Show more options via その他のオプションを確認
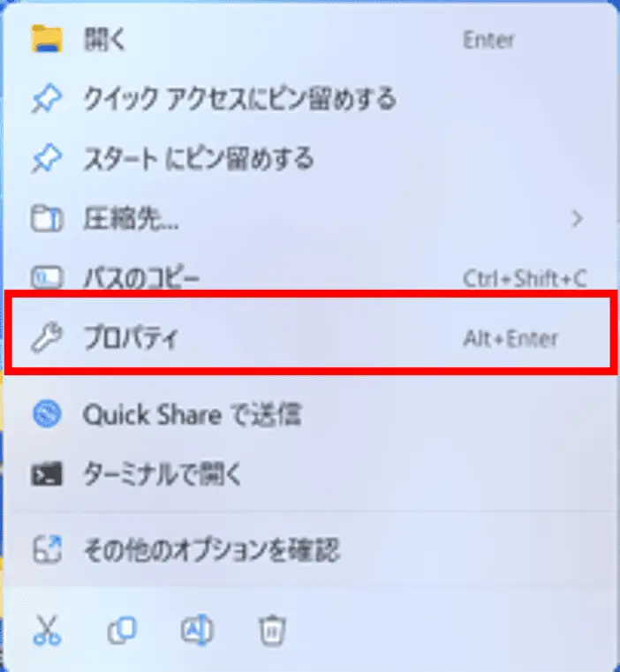620x672 pixels. click(310, 550)
